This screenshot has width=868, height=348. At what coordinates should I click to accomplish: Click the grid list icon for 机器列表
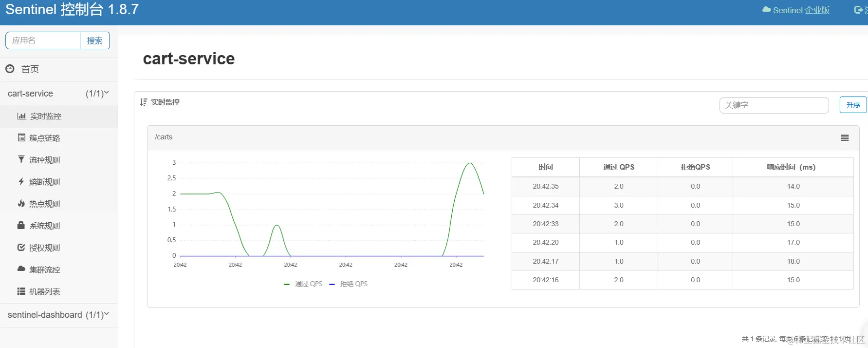click(x=21, y=291)
